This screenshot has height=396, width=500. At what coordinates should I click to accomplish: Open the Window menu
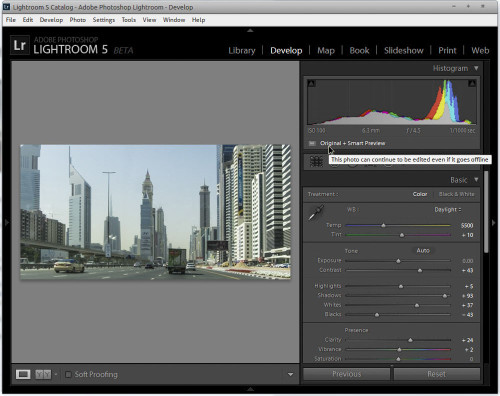174,20
